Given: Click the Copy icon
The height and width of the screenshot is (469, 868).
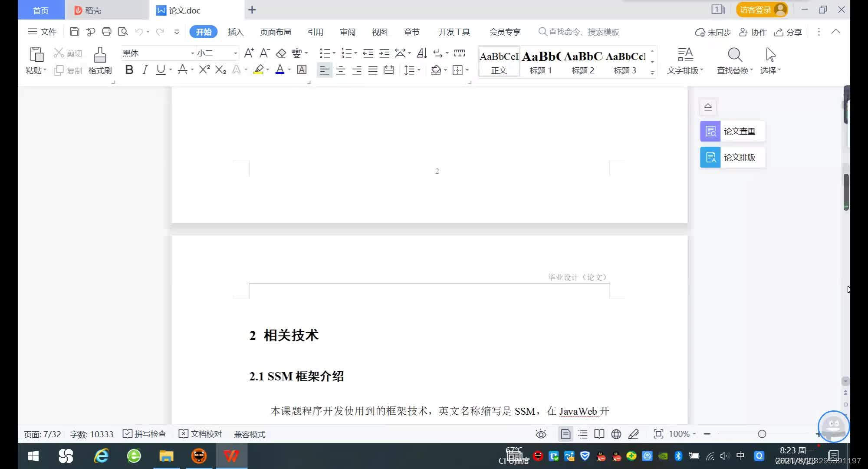Looking at the screenshot, I should point(59,70).
